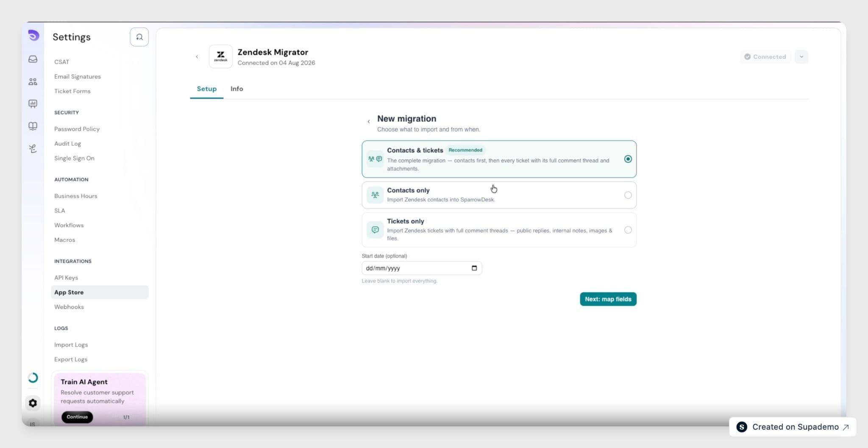Click the Tickets only chat icon

tap(375, 230)
